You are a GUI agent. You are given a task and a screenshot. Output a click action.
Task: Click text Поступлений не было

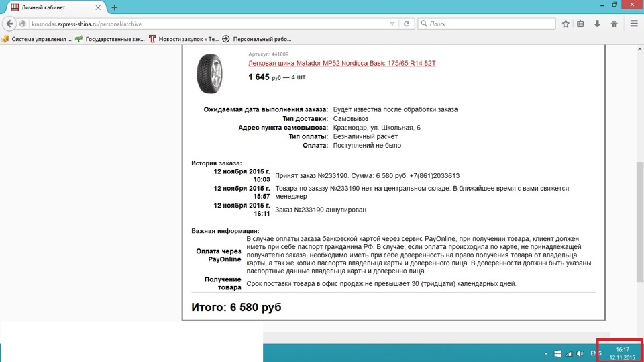pos(367,146)
